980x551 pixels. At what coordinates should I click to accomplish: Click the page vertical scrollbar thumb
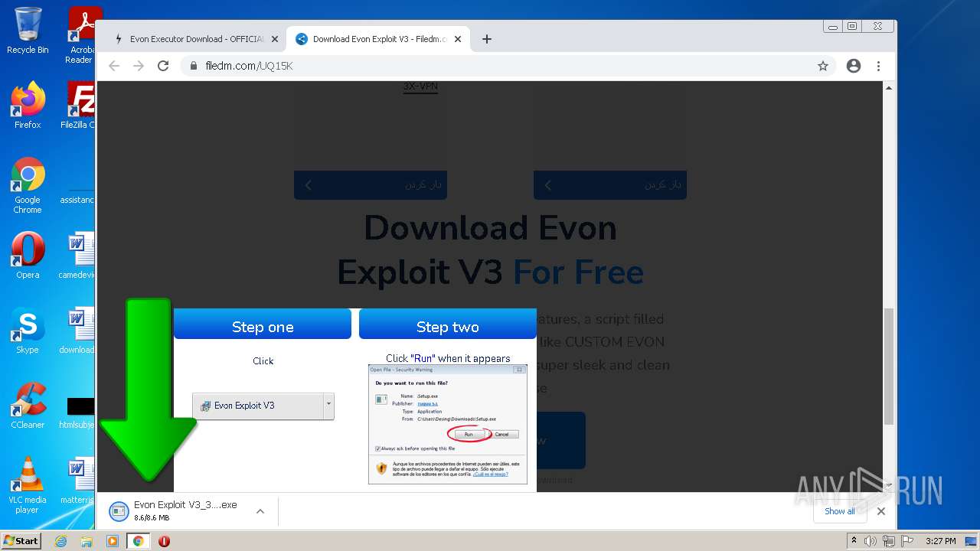tap(889, 366)
